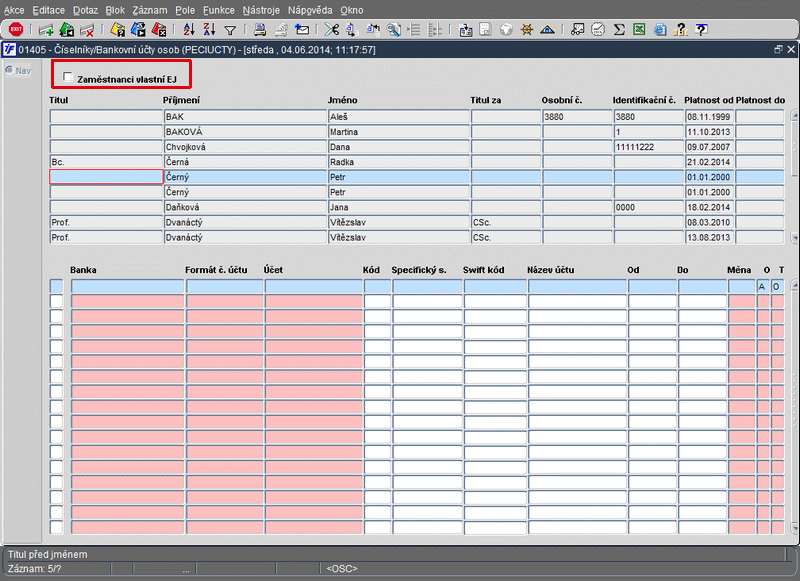This screenshot has height=581, width=800.
Task: Click the green save record icon
Action: coord(66,30)
